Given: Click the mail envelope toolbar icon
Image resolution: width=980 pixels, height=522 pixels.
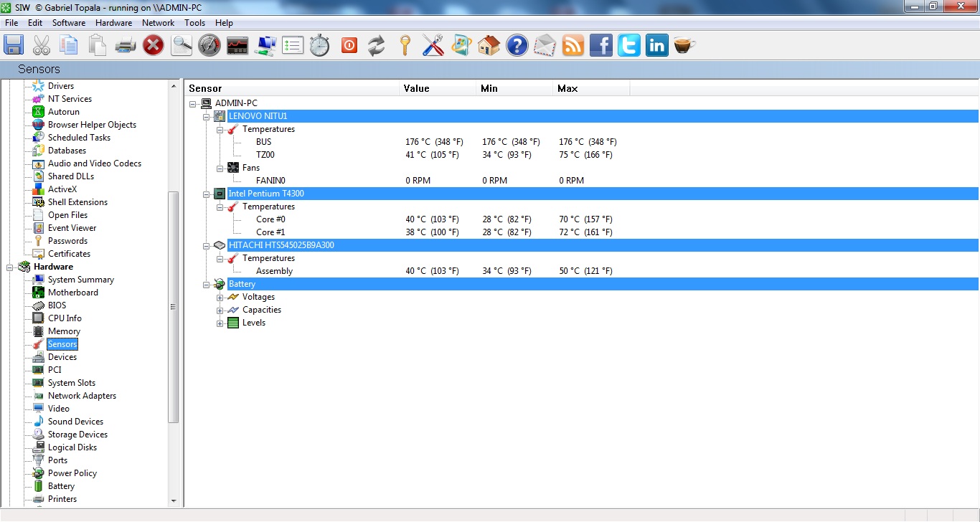Looking at the screenshot, I should click(x=545, y=45).
